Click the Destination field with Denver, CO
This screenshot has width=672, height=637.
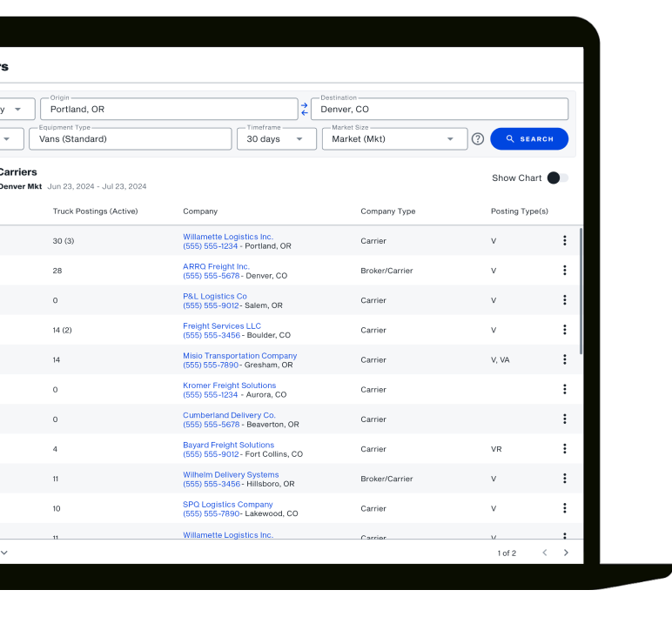[440, 109]
